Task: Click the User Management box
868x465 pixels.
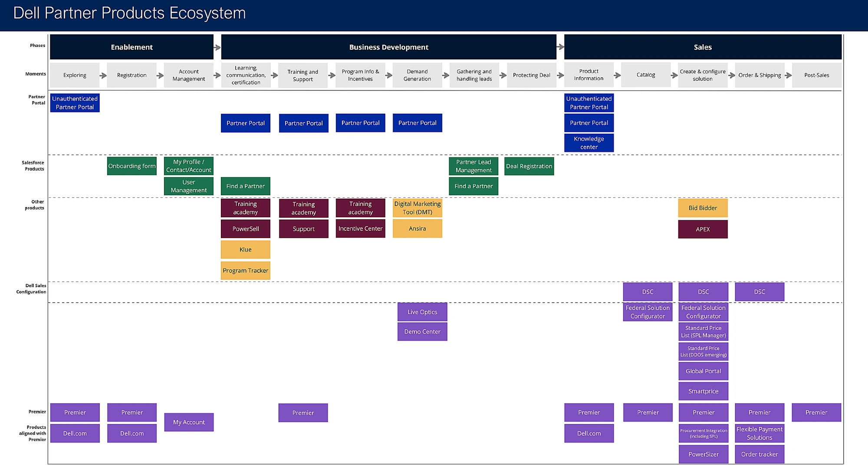Action: (x=189, y=186)
